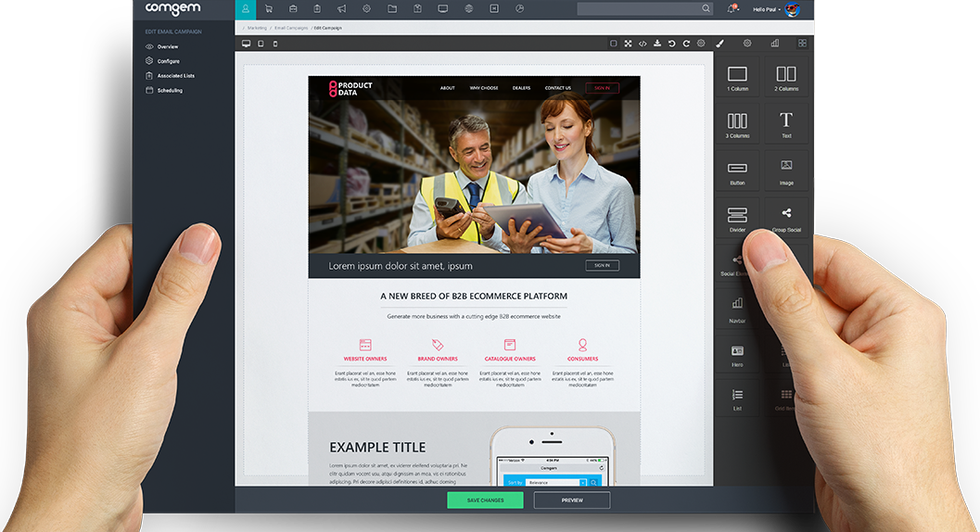
Task: Click the Marketing breadcrumb
Action: point(256,28)
